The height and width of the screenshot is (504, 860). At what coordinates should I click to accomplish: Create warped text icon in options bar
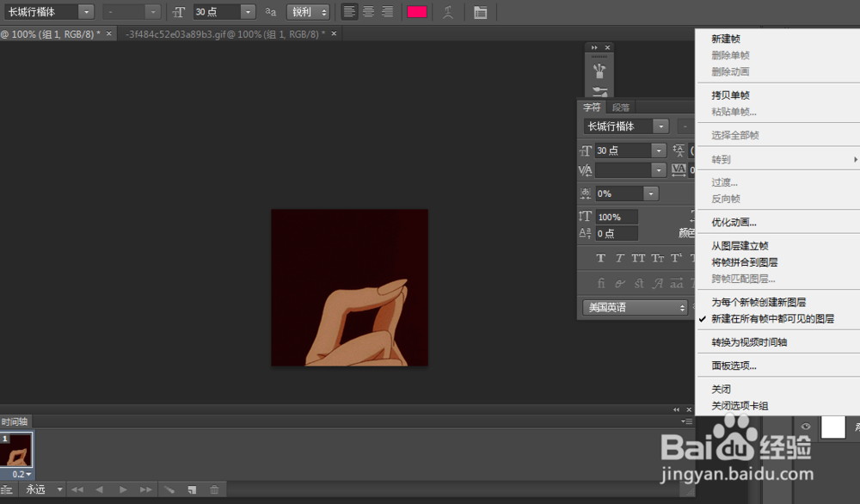pyautogui.click(x=448, y=12)
